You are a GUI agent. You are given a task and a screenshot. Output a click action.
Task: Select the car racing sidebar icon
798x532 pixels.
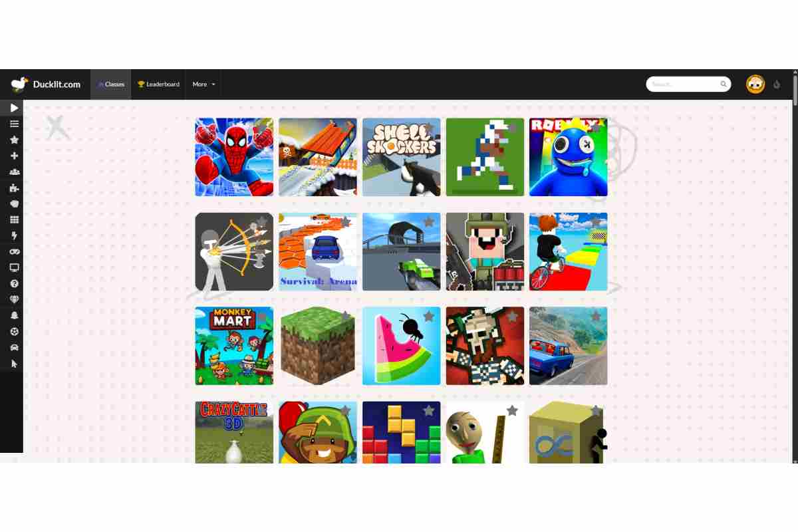click(14, 347)
